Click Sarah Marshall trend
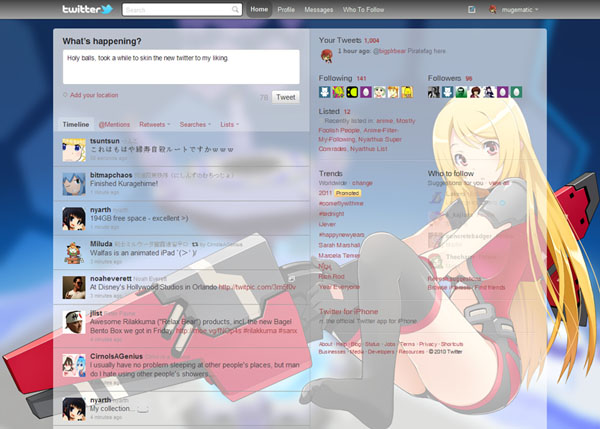600x429 pixels. pyautogui.click(x=339, y=245)
